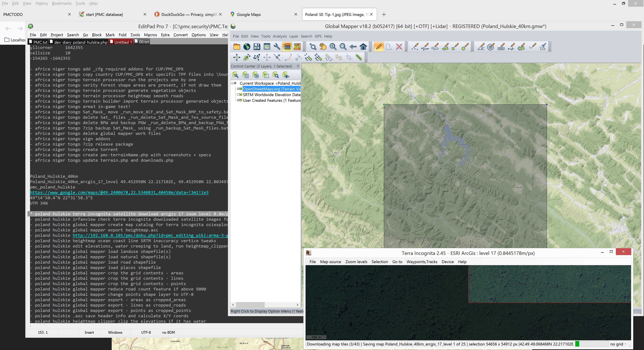Image resolution: width=644 pixels, height=350 pixels.
Task: Select the Digitizer pencil tool
Action: click(379, 47)
